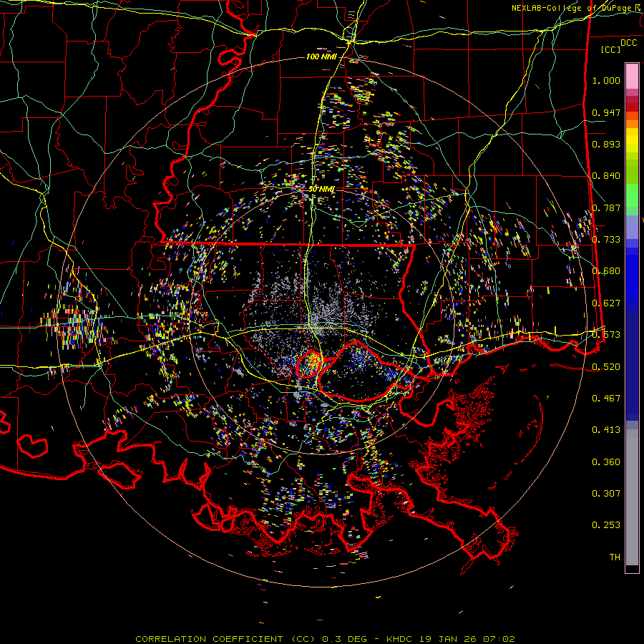Pick the pink top segment of color bar
The image size is (644, 644).
632,75
